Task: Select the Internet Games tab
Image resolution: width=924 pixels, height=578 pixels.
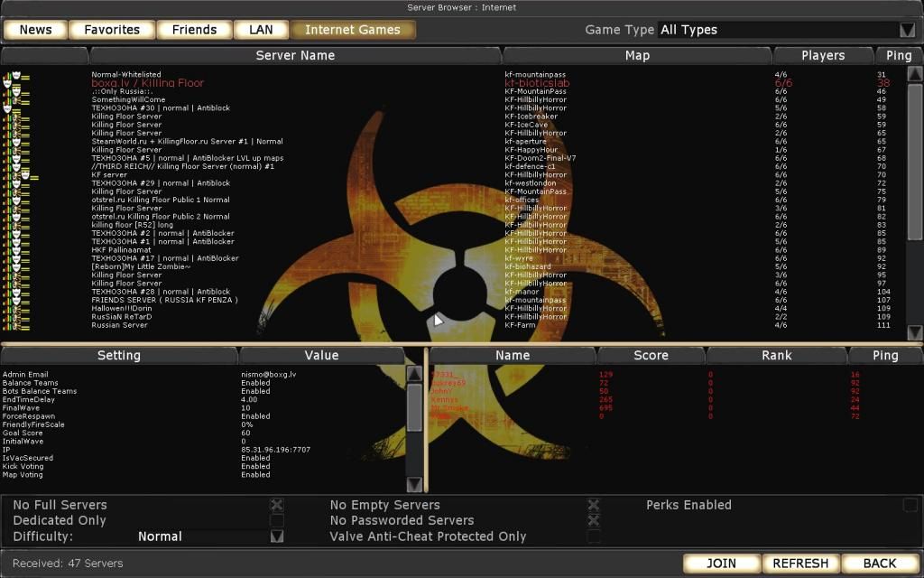Action: click(x=353, y=30)
